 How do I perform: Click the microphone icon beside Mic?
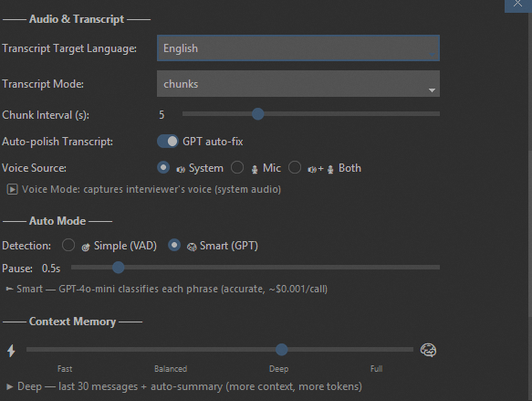point(255,169)
